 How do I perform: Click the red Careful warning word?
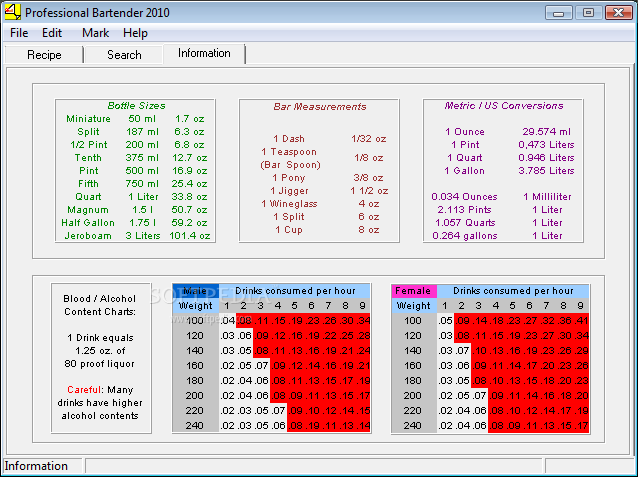click(x=84, y=390)
